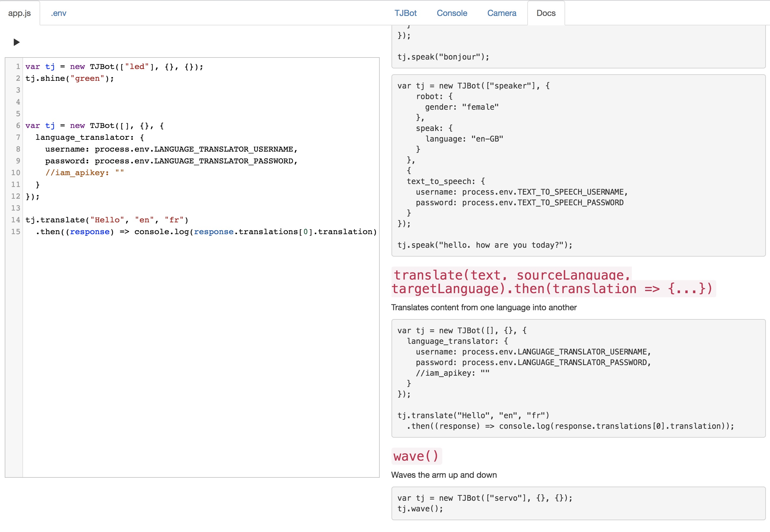Open the Camera tab
The width and height of the screenshot is (770, 532).
[501, 13]
